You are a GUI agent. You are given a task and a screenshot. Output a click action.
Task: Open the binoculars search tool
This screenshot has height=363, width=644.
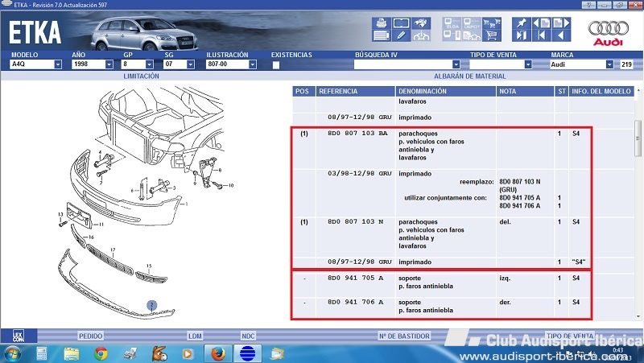tap(421, 23)
